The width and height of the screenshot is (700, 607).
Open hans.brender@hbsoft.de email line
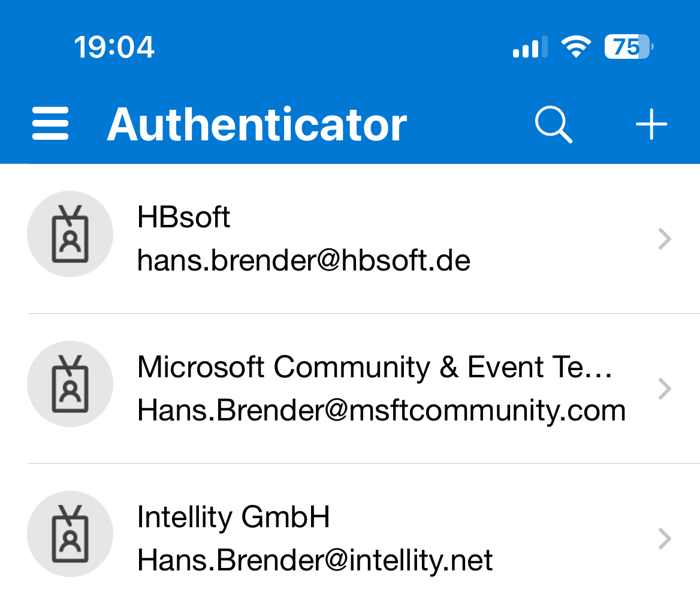pos(303,260)
